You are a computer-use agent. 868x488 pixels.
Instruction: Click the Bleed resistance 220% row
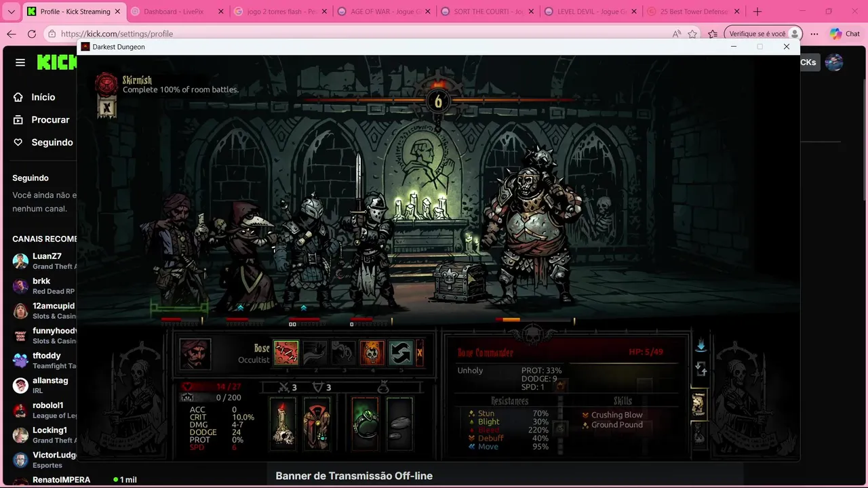click(x=509, y=430)
